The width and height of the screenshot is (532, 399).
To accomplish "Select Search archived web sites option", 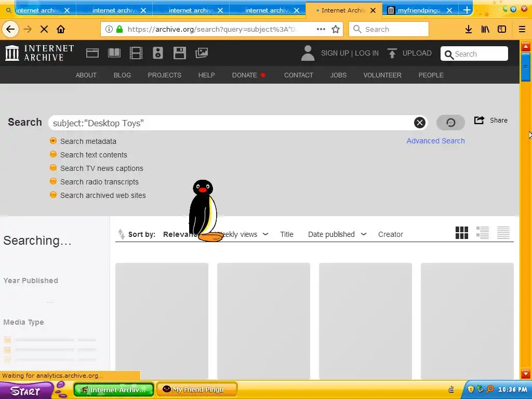I will coord(54,195).
